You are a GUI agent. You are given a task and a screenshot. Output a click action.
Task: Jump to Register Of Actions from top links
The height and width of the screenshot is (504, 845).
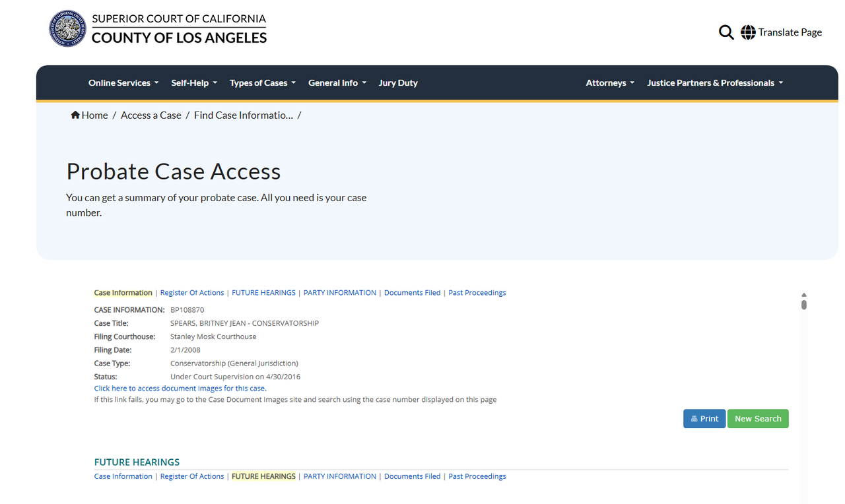[x=192, y=293]
